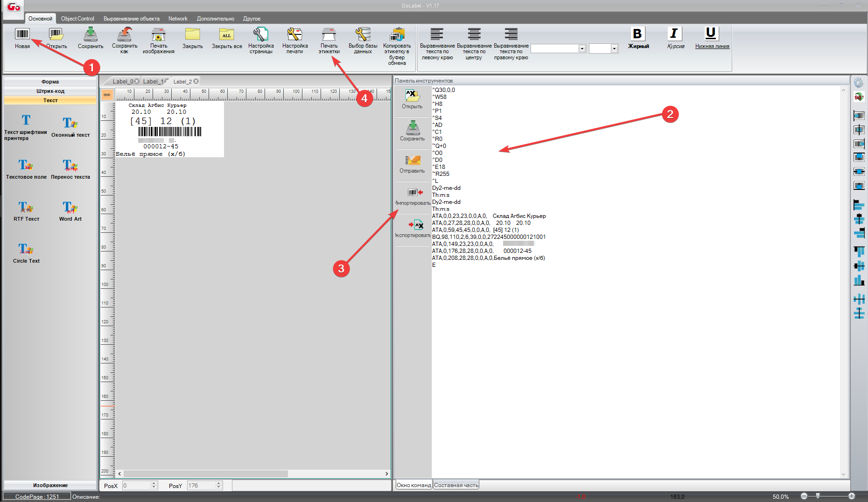Click Закрыть все to close all labels

(227, 34)
